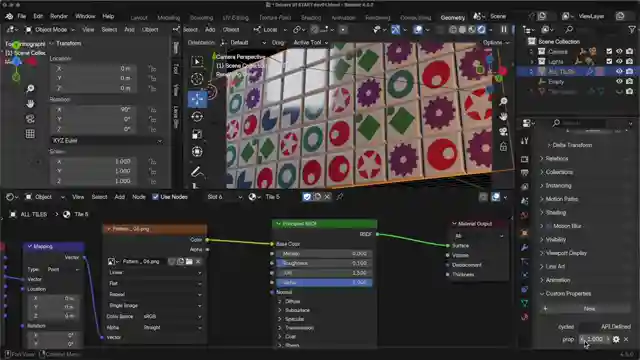The width and height of the screenshot is (640, 360).
Task: Click the Roughness slider in Principled BSDF
Action: (x=324, y=263)
